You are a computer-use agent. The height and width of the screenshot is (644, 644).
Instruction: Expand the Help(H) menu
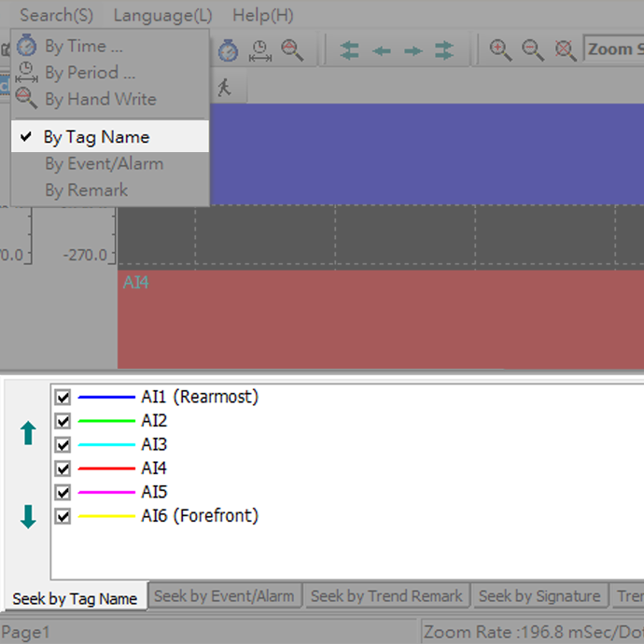(x=262, y=15)
